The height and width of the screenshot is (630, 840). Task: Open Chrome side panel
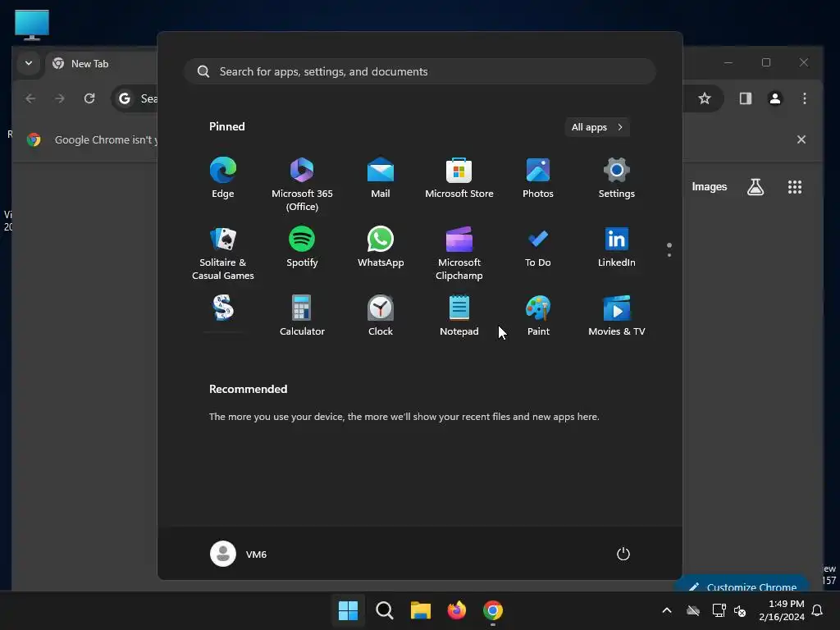746,98
